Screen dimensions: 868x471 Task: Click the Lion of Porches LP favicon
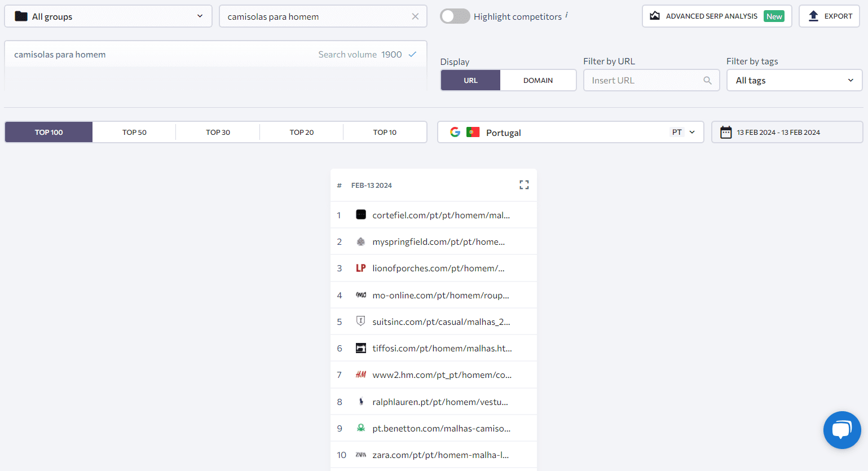[360, 268]
